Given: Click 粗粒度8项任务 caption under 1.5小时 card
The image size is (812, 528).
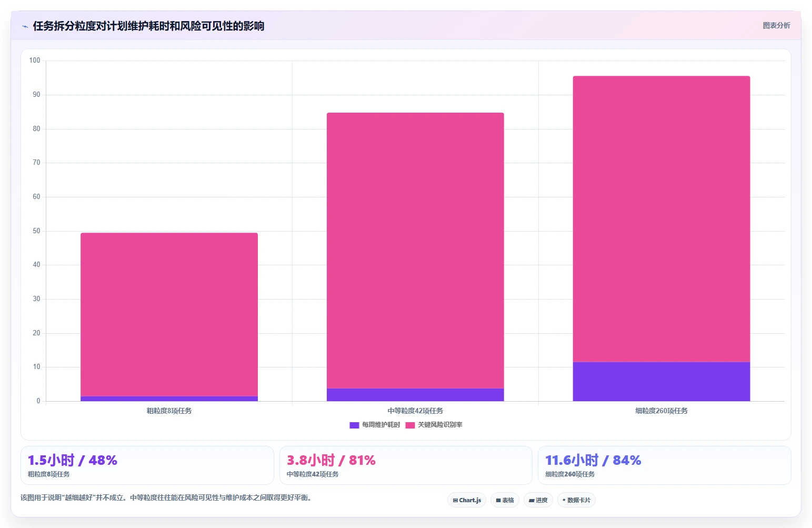Looking at the screenshot, I should pos(48,474).
